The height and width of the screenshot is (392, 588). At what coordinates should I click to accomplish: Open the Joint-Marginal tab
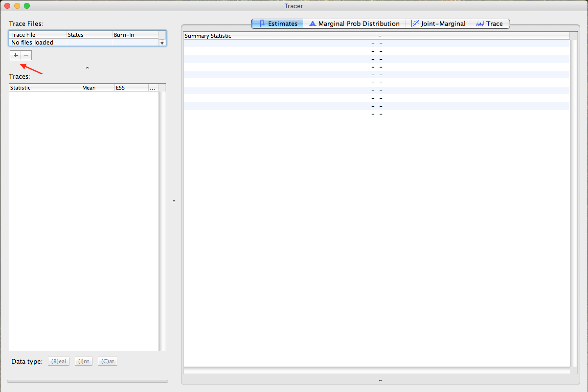point(438,24)
